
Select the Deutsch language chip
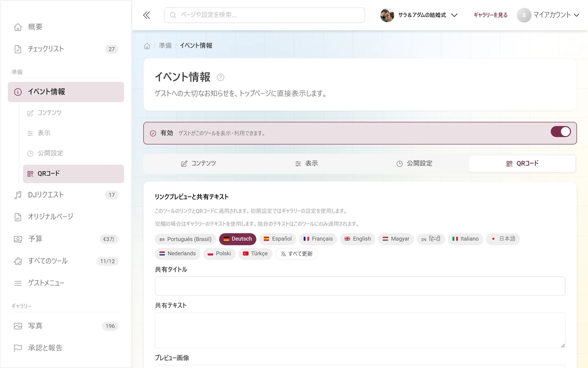pyautogui.click(x=238, y=239)
